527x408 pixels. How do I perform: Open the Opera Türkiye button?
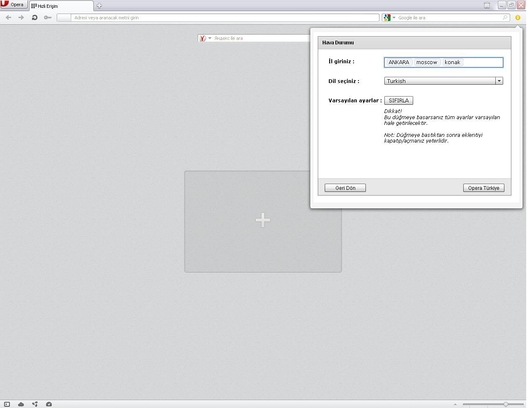pos(484,188)
